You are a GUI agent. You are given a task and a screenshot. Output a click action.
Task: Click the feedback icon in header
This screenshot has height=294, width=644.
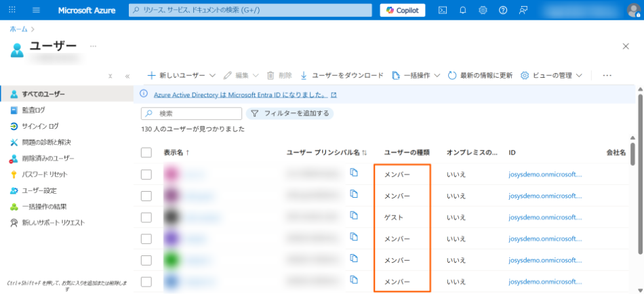tap(523, 10)
